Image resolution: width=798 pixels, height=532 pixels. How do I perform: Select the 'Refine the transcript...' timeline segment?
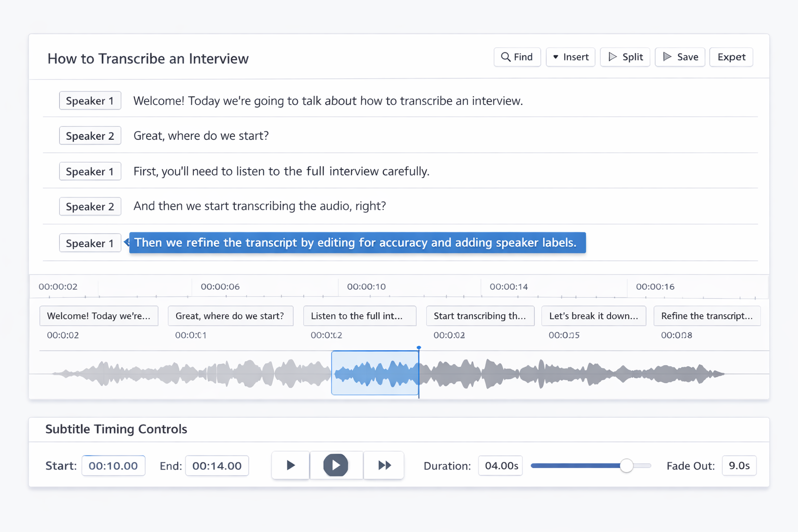[707, 316]
